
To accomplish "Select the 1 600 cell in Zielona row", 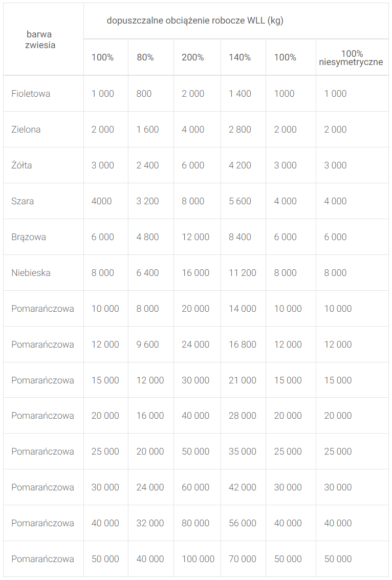I will (147, 130).
